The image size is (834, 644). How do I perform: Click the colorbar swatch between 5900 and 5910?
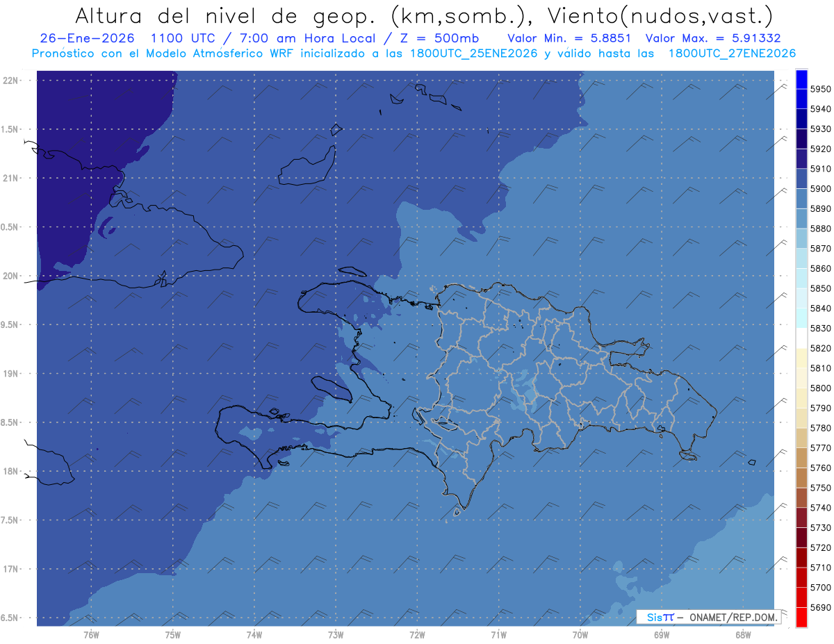click(x=801, y=179)
